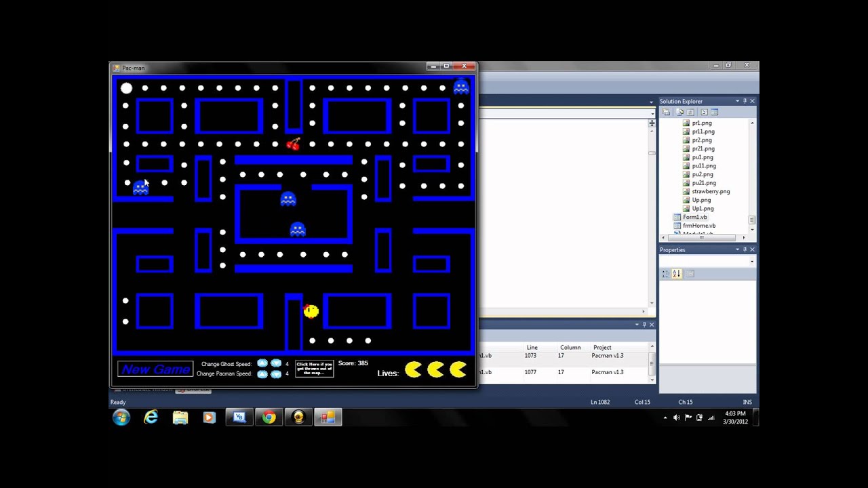
Task: Select pu11.png in Solution Explorer
Action: pos(699,165)
